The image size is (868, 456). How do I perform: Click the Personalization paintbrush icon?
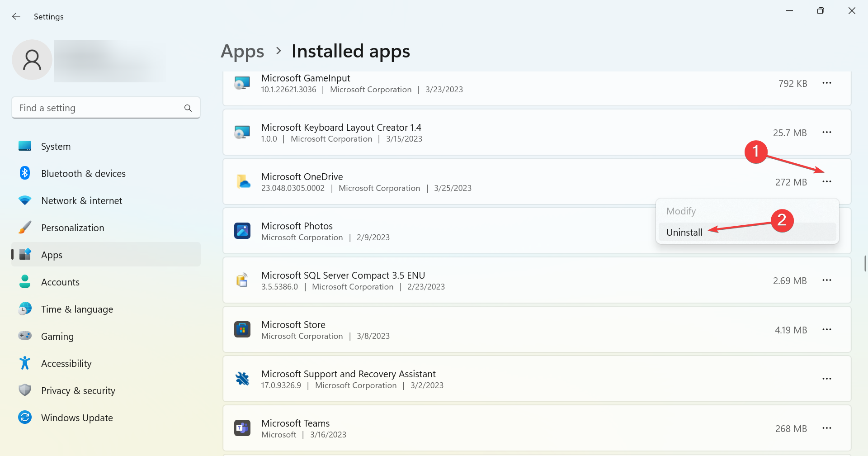tap(25, 228)
